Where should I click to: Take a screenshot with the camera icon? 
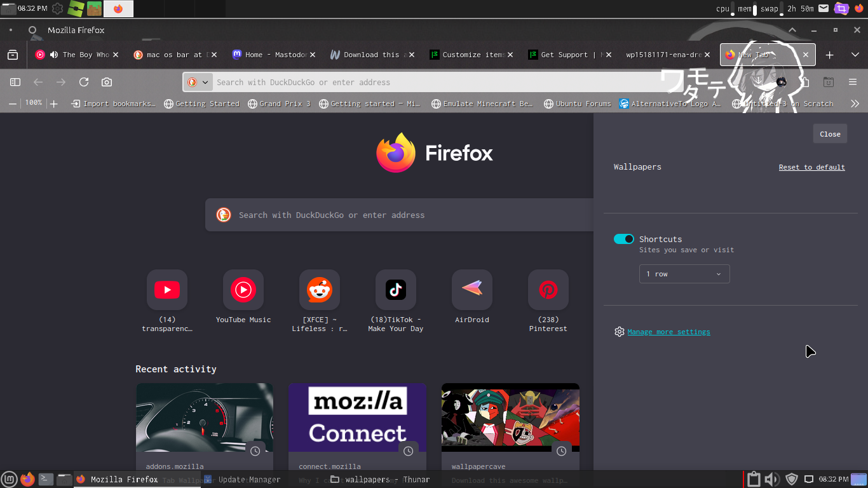(x=107, y=82)
